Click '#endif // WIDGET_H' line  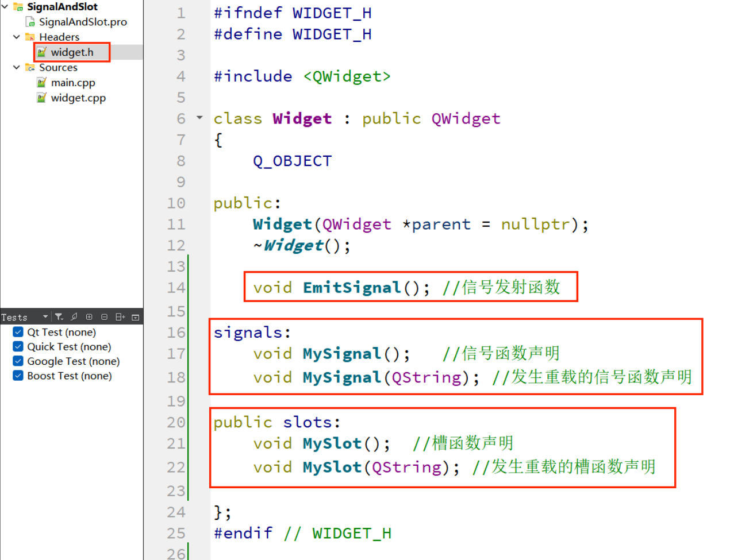click(302, 534)
